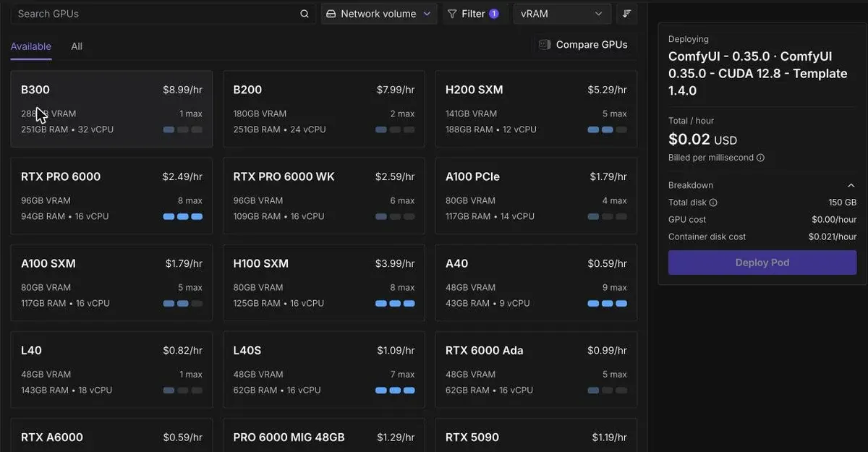Click the filter count badge

(494, 14)
